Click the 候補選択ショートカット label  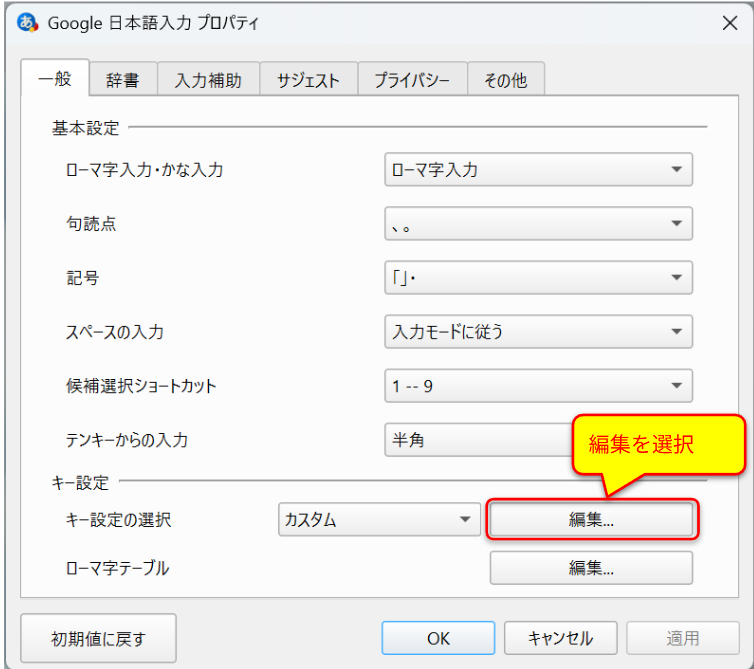click(x=141, y=386)
